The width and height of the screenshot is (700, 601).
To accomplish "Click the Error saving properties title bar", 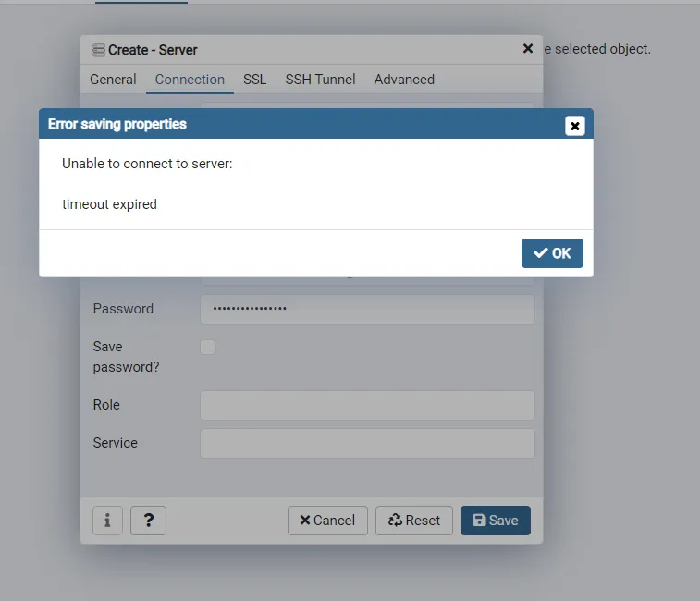I will click(277, 124).
